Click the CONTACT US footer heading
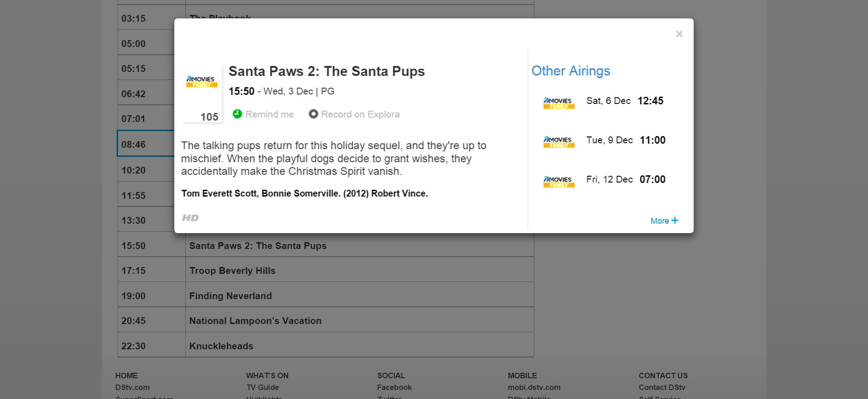 click(x=663, y=376)
